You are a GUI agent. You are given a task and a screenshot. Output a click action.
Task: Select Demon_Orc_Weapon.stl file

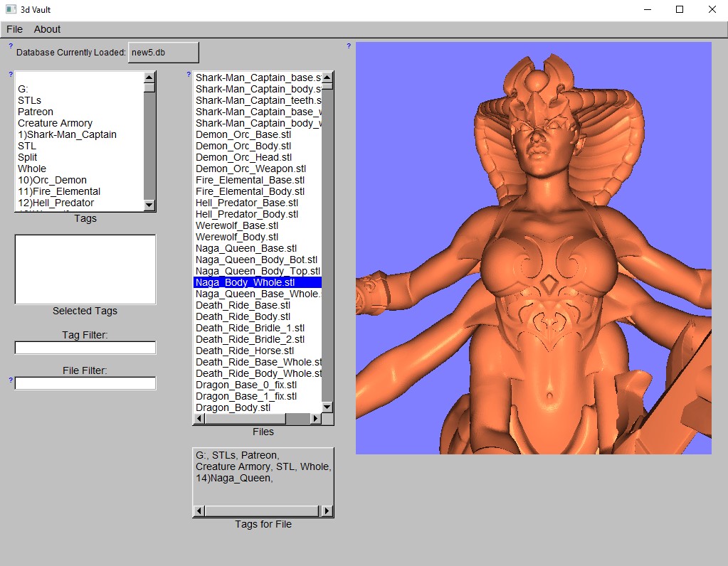click(250, 169)
